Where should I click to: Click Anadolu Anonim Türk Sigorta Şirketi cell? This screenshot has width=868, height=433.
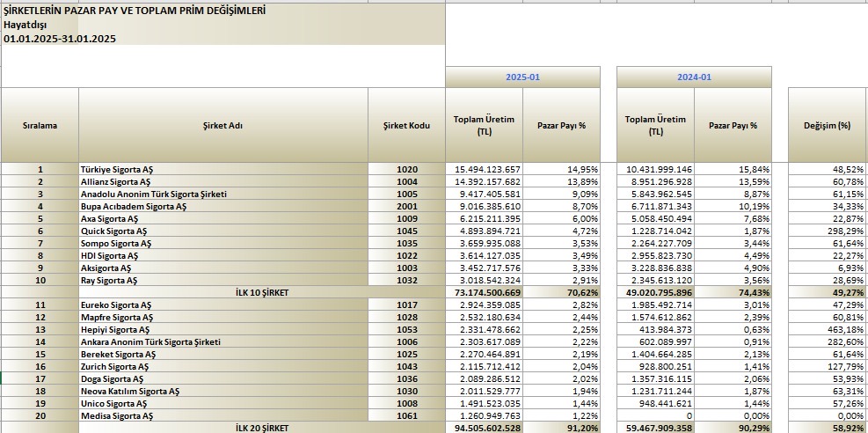[223, 194]
